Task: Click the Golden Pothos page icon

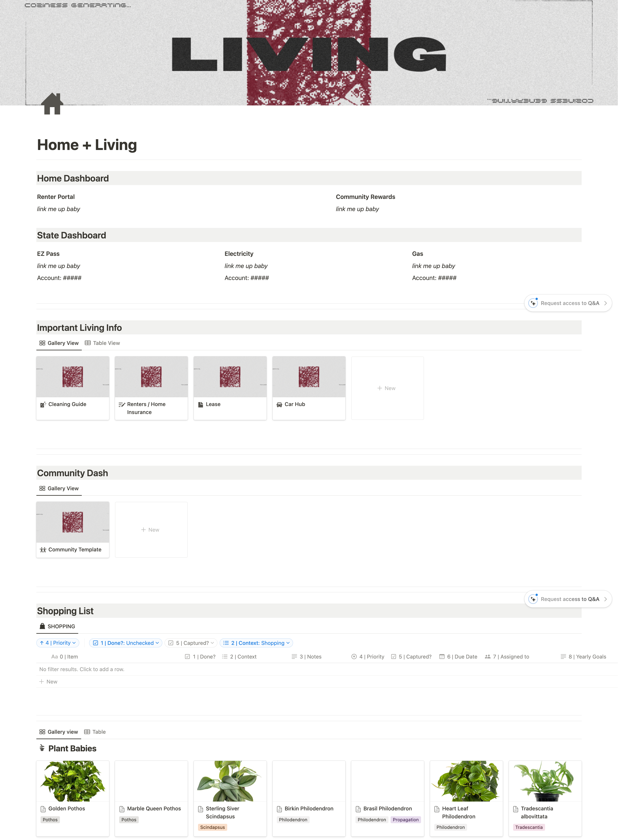Action: click(x=43, y=809)
